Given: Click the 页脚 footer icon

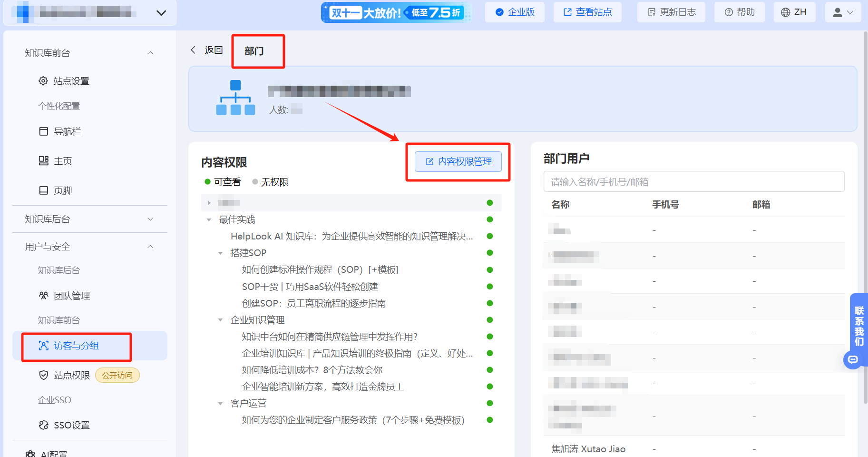Looking at the screenshot, I should coord(43,190).
